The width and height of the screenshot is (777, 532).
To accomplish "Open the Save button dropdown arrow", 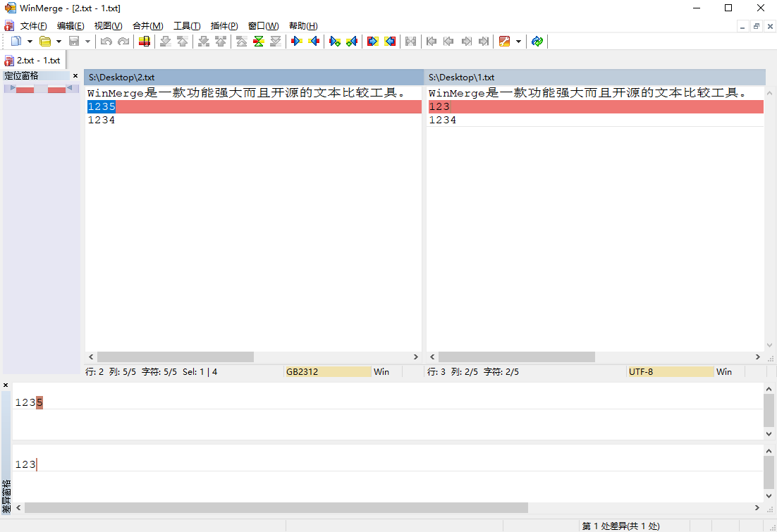I will 87,42.
